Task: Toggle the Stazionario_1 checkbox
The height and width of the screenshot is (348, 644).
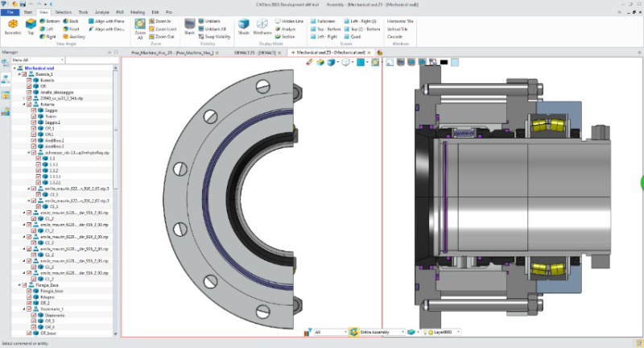Action: pyautogui.click(x=29, y=309)
